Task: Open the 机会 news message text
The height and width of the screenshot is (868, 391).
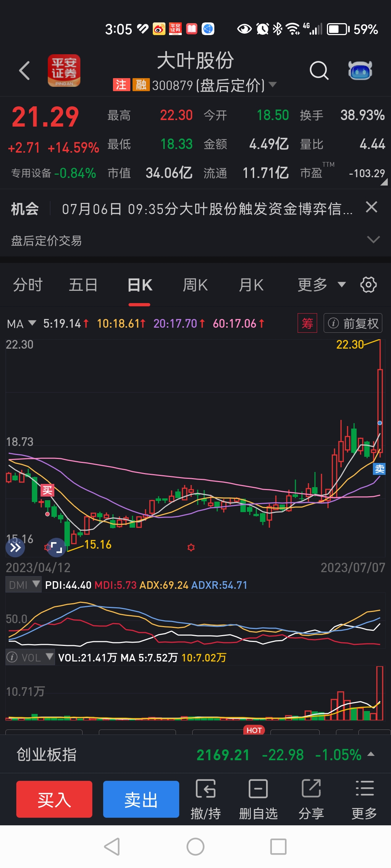Action: tap(207, 209)
